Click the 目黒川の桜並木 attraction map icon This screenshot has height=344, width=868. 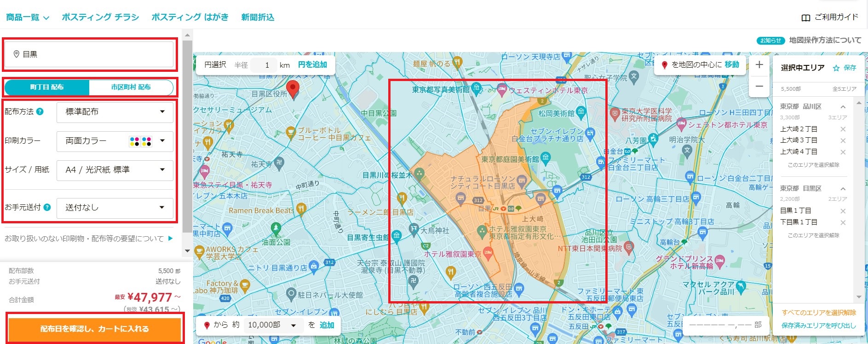pyautogui.click(x=419, y=173)
